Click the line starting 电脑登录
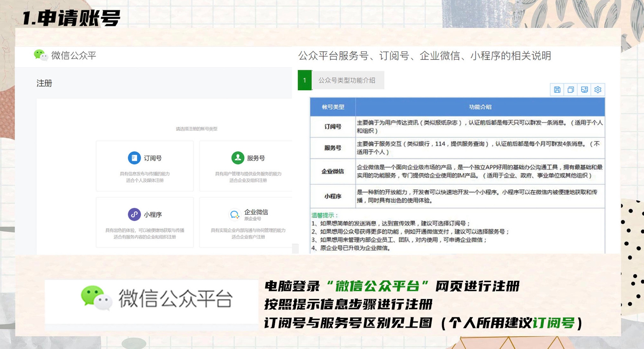The height and width of the screenshot is (349, 644). 392,286
